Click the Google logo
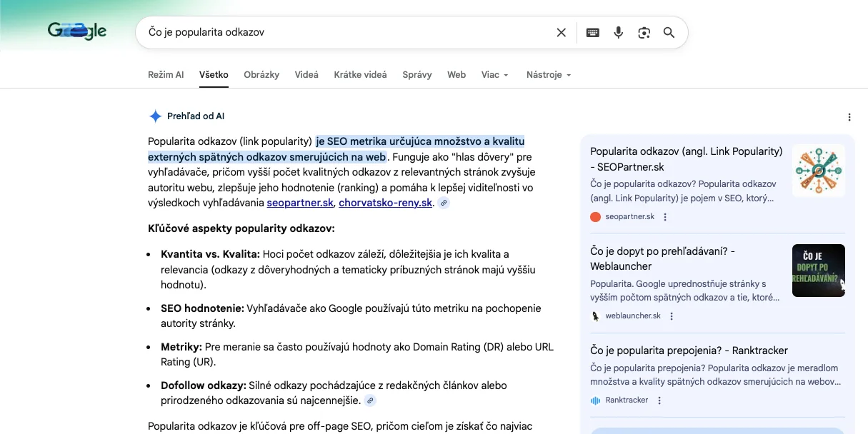Viewport: 868px width, 434px height. 77,31
